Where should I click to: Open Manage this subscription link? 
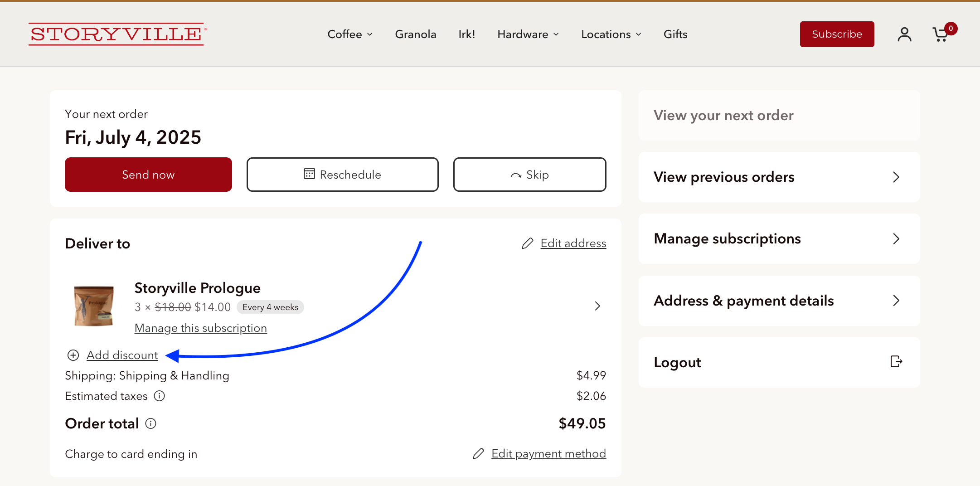[201, 328]
